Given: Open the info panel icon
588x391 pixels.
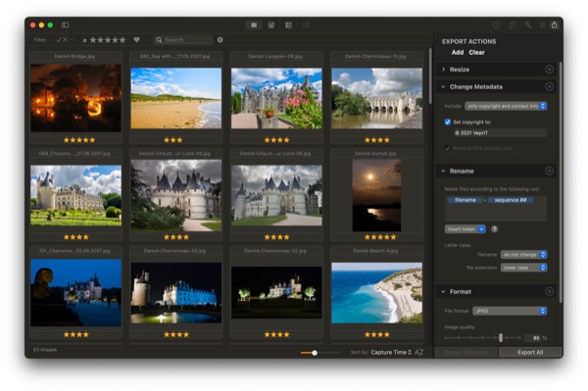Looking at the screenshot, I should pos(496,25).
